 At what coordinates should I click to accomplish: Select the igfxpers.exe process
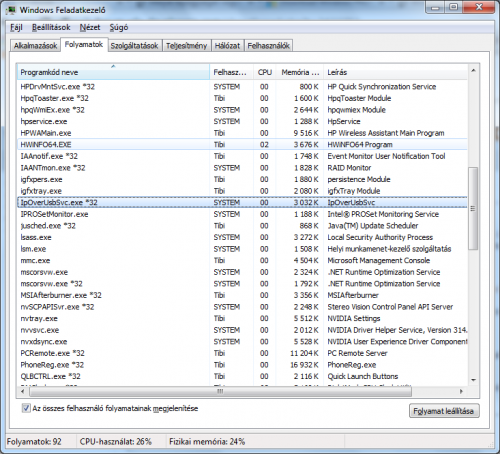pos(242,179)
